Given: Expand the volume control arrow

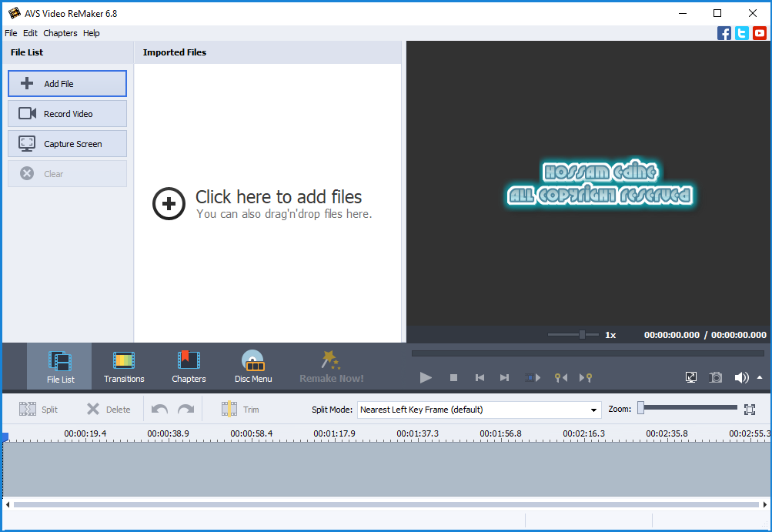Looking at the screenshot, I should pyautogui.click(x=760, y=377).
